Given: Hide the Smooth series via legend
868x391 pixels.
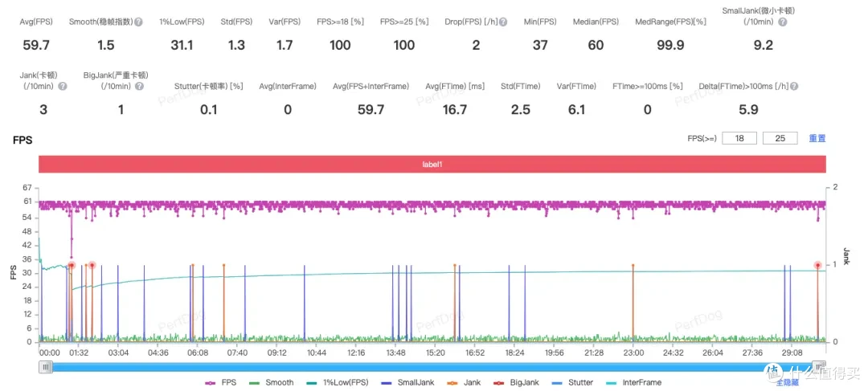Looking at the screenshot, I should [272, 383].
